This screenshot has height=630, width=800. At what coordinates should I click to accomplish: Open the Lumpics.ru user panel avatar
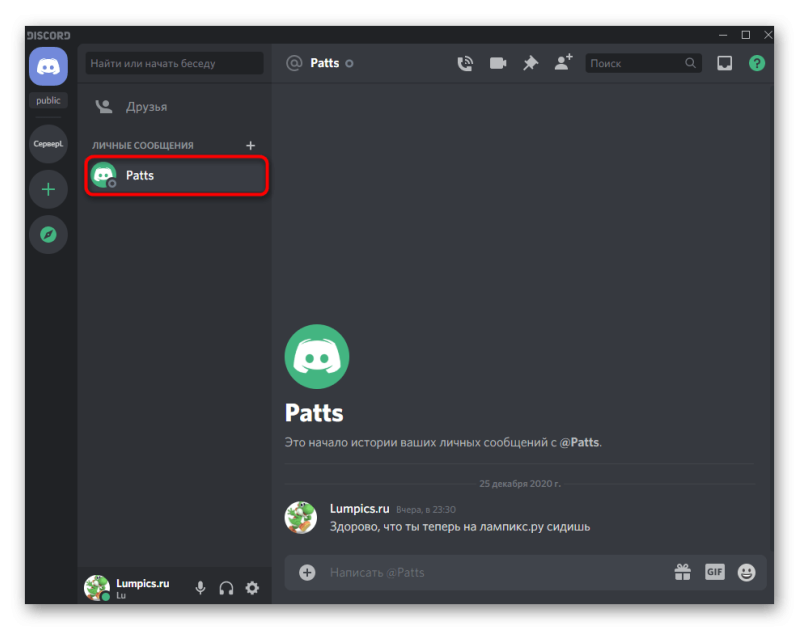[x=96, y=588]
